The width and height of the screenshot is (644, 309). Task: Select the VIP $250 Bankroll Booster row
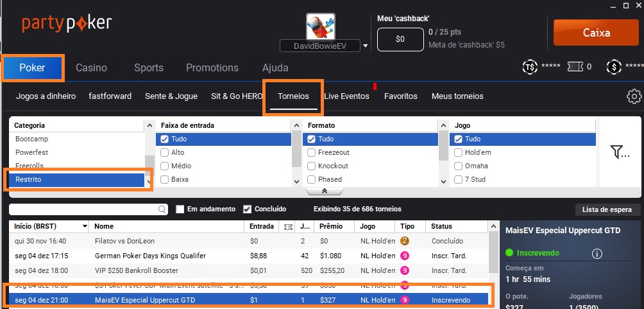249,270
